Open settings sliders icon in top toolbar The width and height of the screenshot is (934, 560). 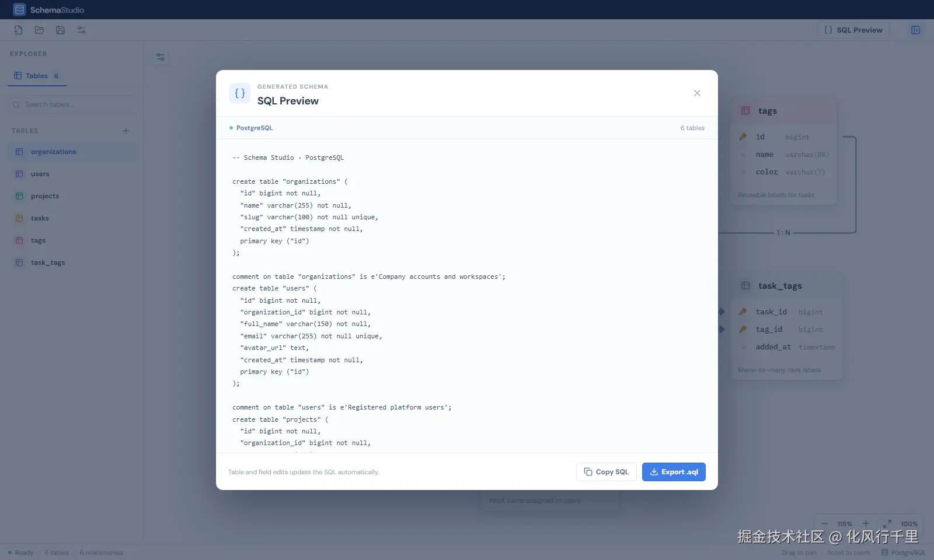click(x=81, y=30)
